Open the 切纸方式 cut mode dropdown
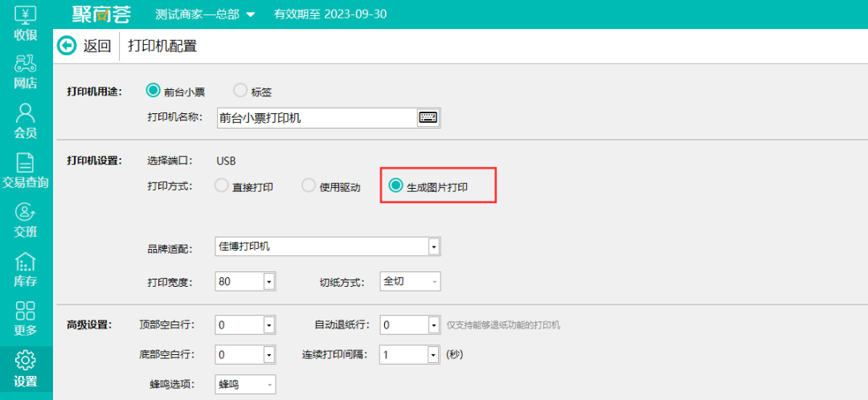868x400 pixels. coord(435,282)
